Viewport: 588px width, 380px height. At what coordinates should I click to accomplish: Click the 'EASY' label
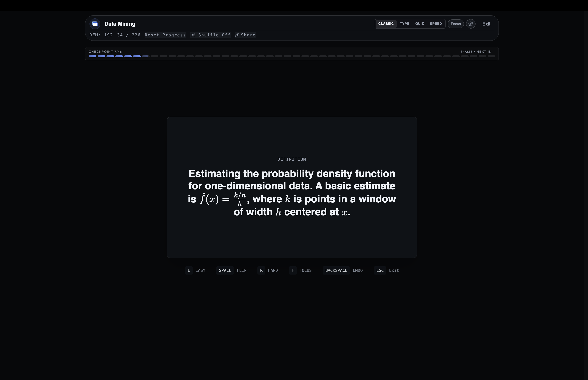200,270
